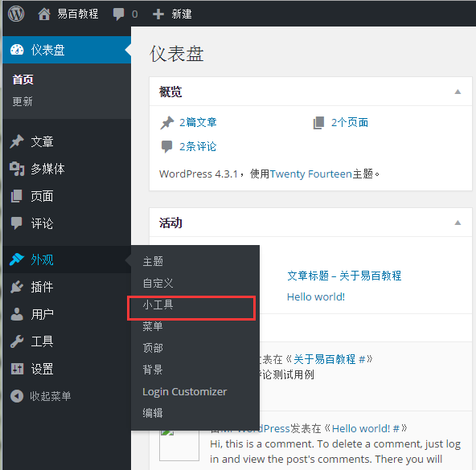
Task: Open Twenty Fourteen theme link
Action: click(310, 174)
